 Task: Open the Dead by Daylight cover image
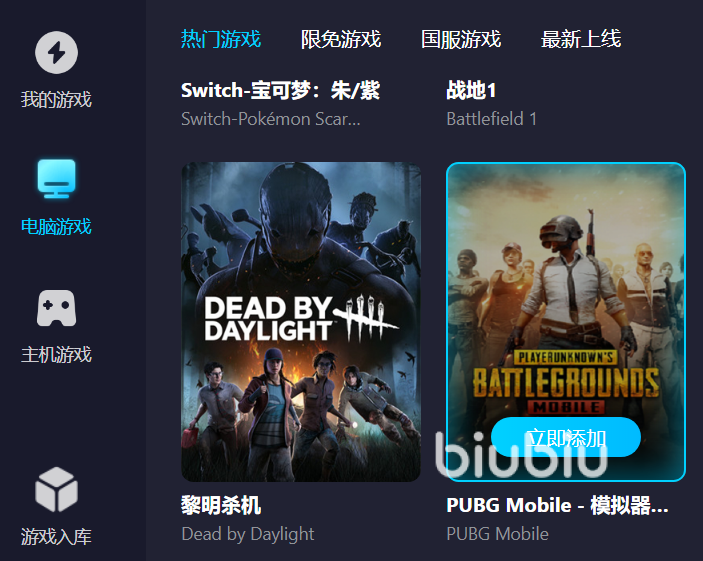pos(301,322)
